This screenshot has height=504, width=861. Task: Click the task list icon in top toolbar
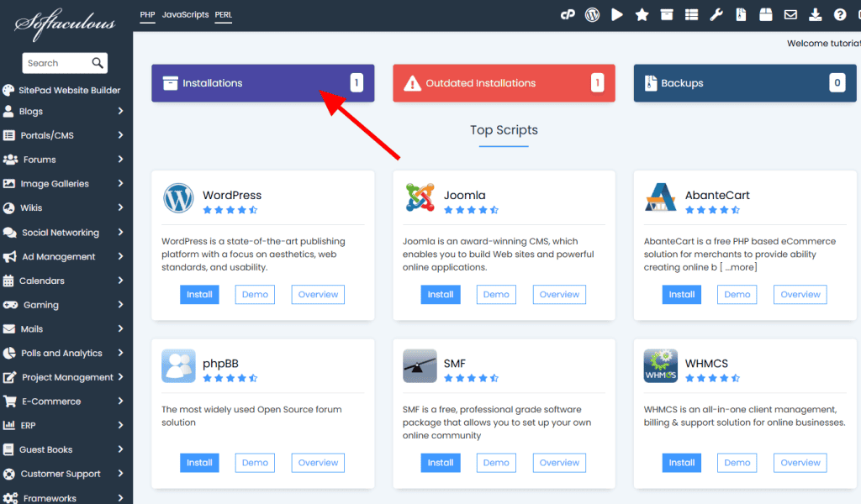click(691, 15)
